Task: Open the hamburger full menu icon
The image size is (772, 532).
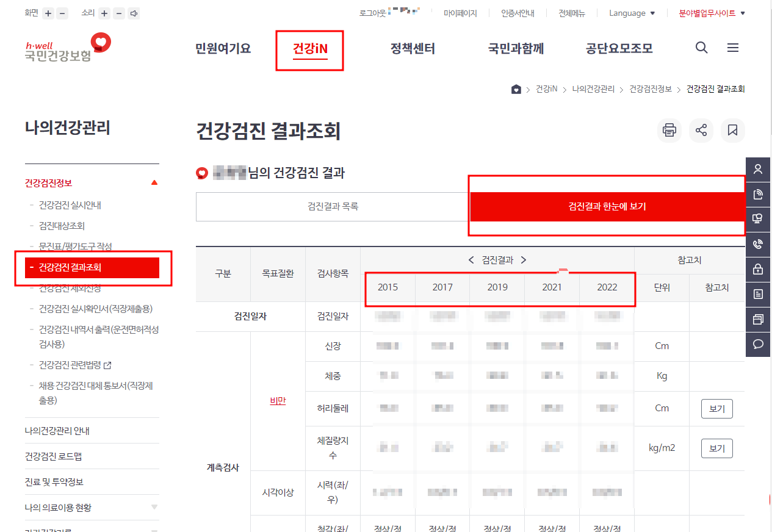Action: tap(733, 48)
